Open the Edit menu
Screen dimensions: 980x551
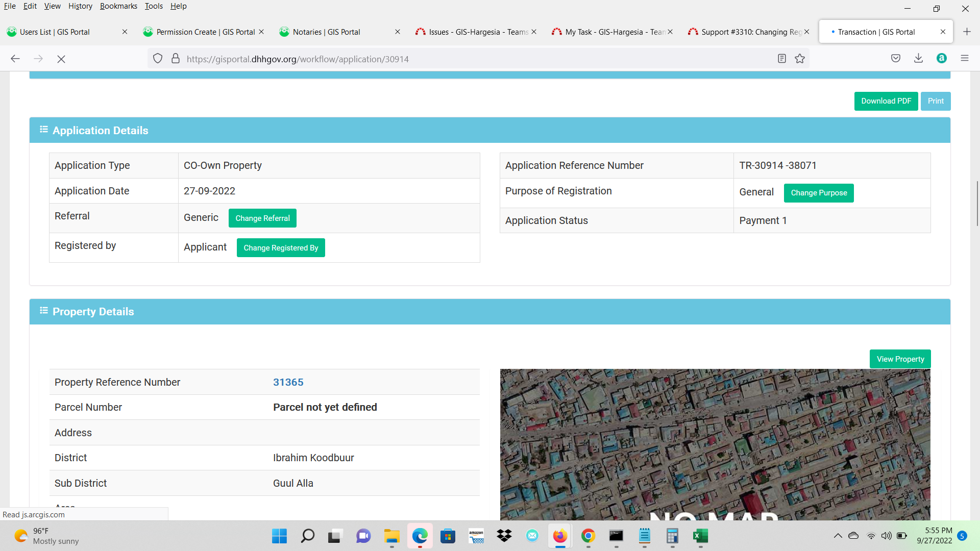coord(30,6)
